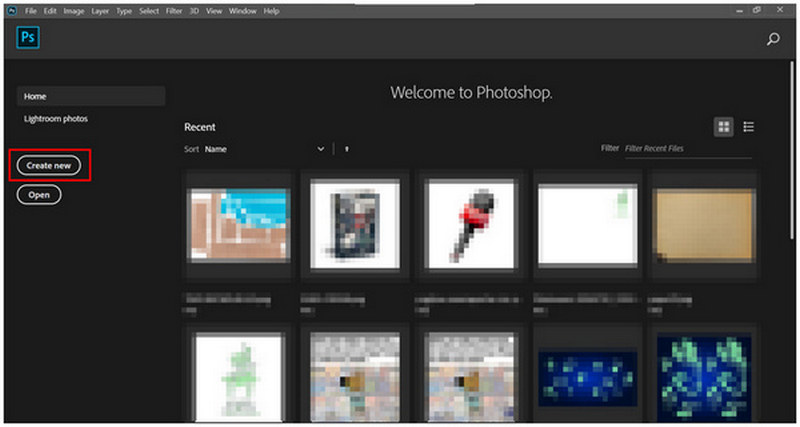Open the Sort Name dropdown
800x427 pixels.
click(264, 149)
